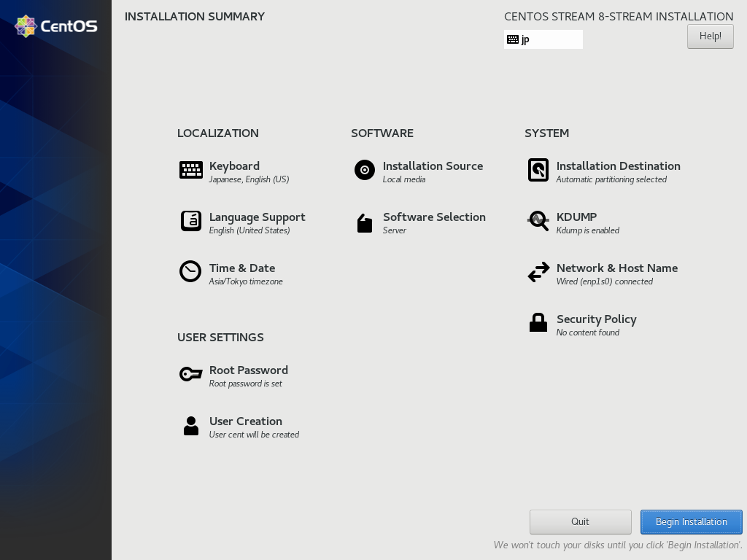Image resolution: width=747 pixels, height=560 pixels.
Task: Click the Installation Source disc icon
Action: [x=365, y=170]
